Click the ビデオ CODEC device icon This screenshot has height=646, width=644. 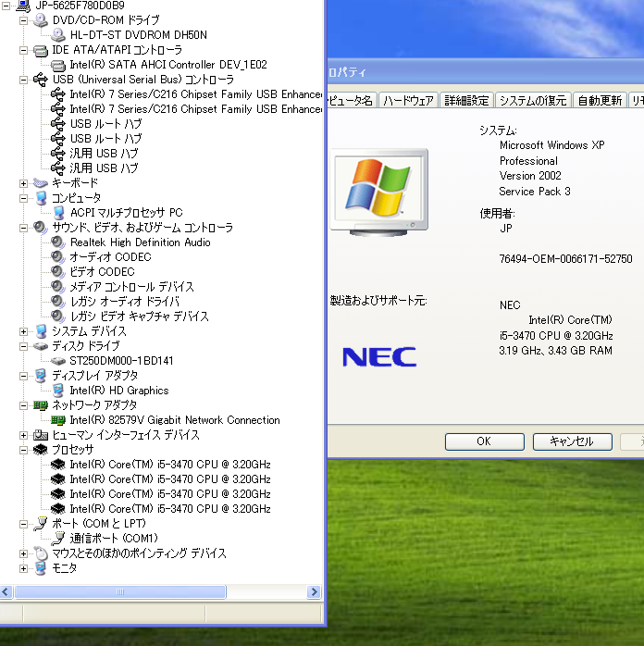[58, 272]
